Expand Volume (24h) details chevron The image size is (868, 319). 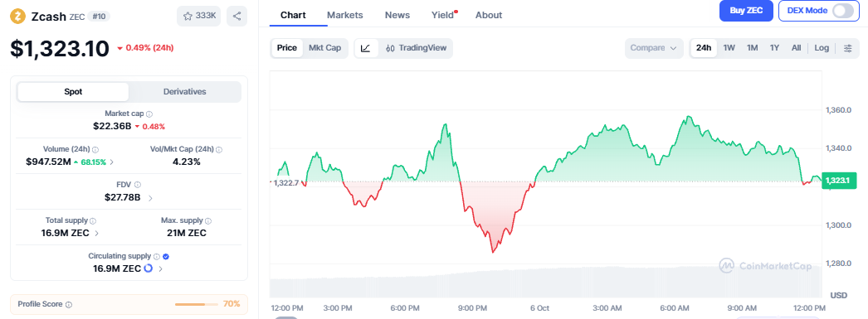coord(112,162)
